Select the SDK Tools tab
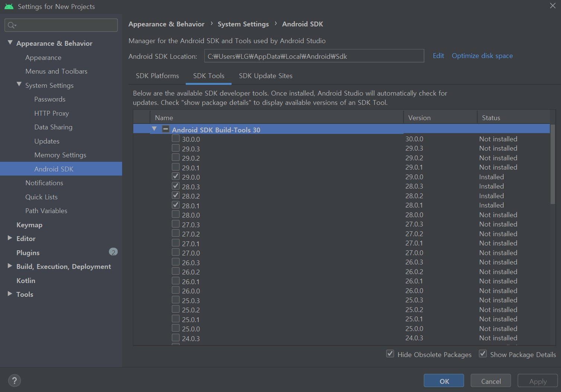The image size is (561, 392). pos(209,76)
